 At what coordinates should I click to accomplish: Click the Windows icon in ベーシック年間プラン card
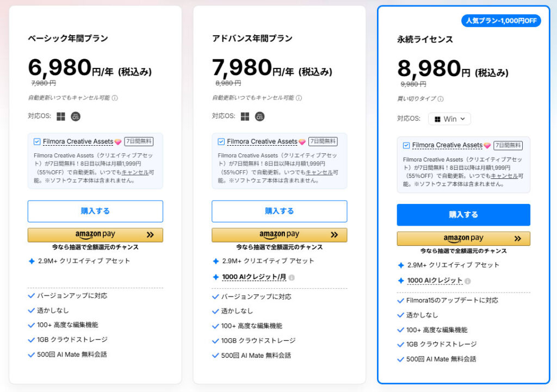pos(61,116)
